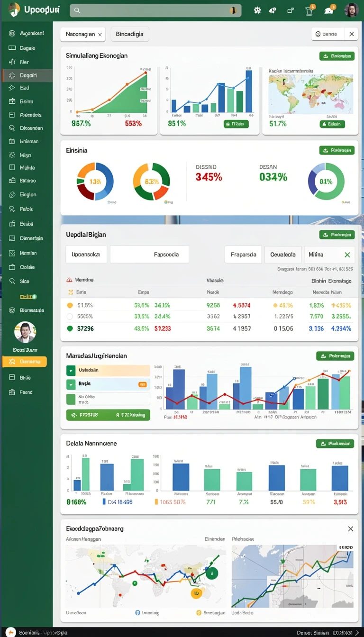Click green button in MaradasJugitienolan header
364x637 pixels.
click(x=335, y=356)
